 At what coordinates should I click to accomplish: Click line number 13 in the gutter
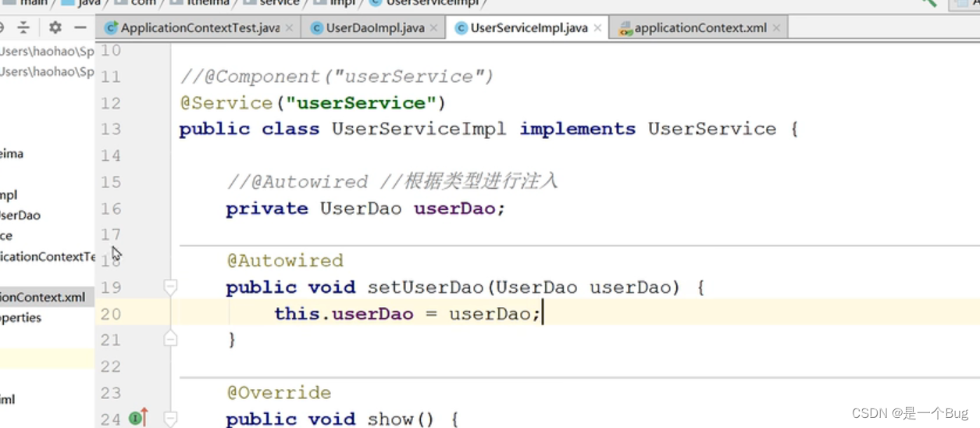(x=111, y=129)
